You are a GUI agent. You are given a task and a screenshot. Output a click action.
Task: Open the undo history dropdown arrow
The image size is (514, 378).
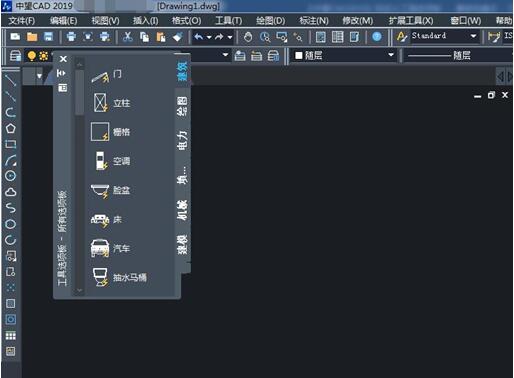click(209, 37)
